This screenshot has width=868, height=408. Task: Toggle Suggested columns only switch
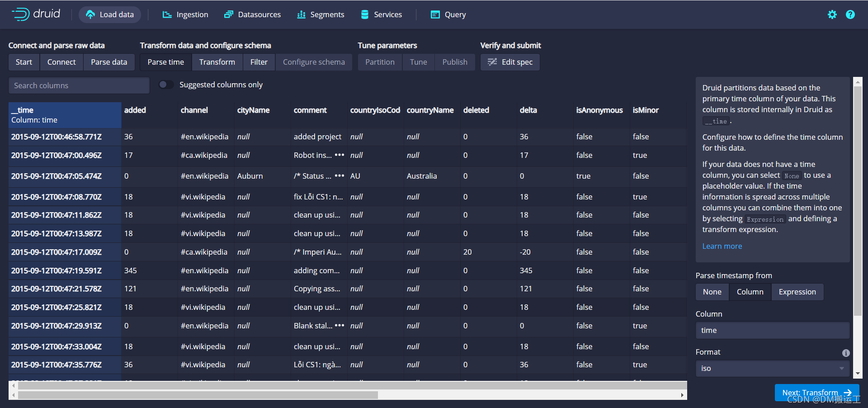point(166,85)
